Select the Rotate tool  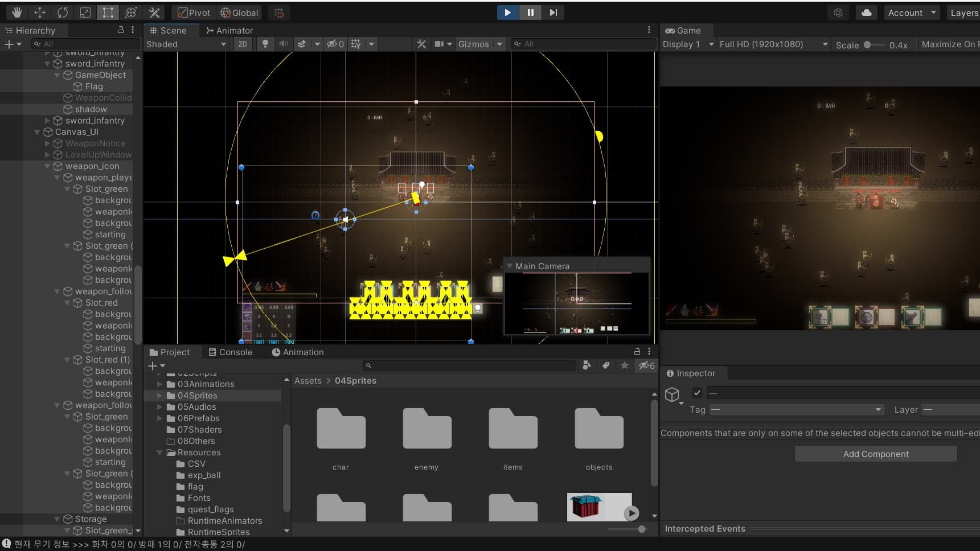(x=63, y=13)
